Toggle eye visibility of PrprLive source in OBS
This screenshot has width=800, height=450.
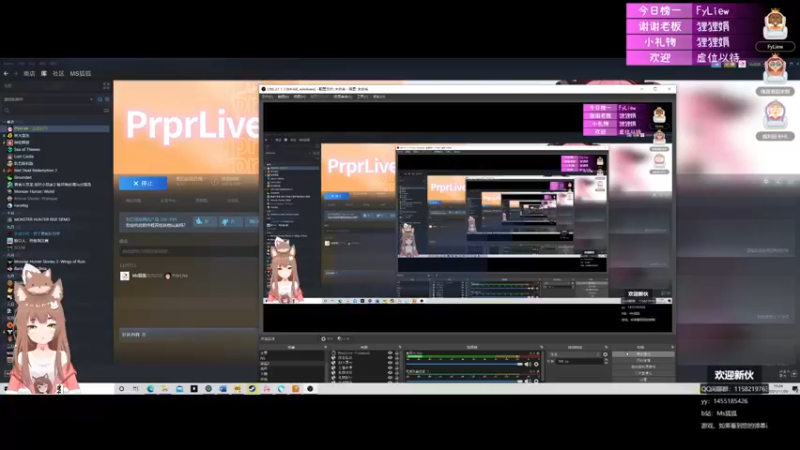pos(390,353)
